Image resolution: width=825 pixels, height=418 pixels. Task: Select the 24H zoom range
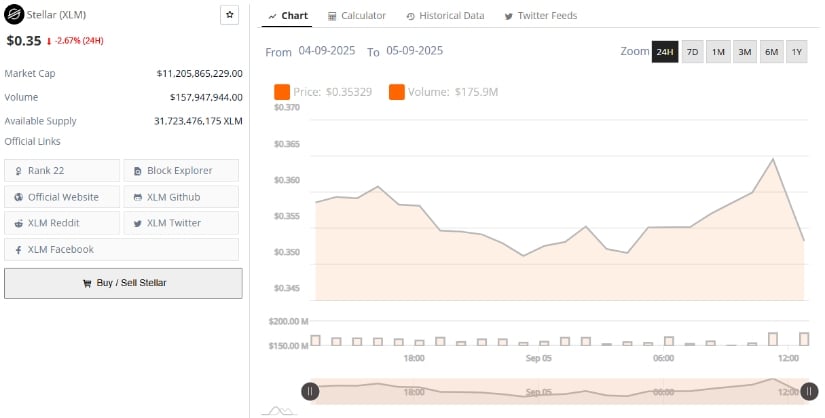pos(665,52)
